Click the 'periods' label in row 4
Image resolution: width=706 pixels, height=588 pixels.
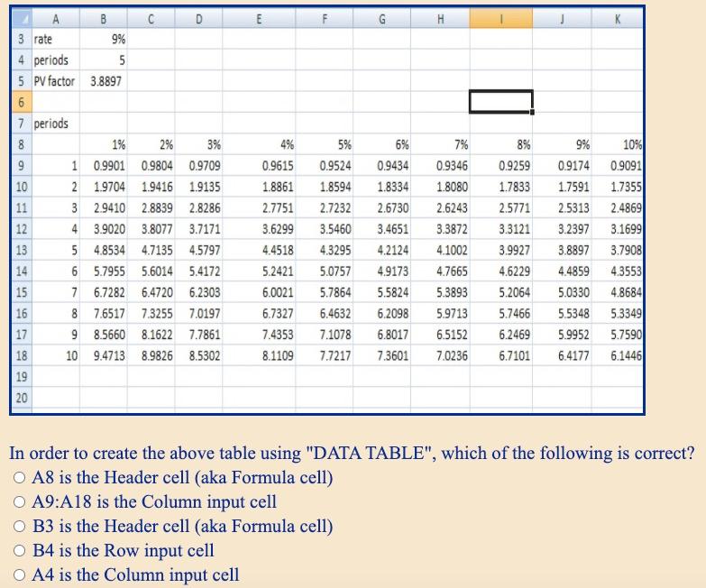56,60
